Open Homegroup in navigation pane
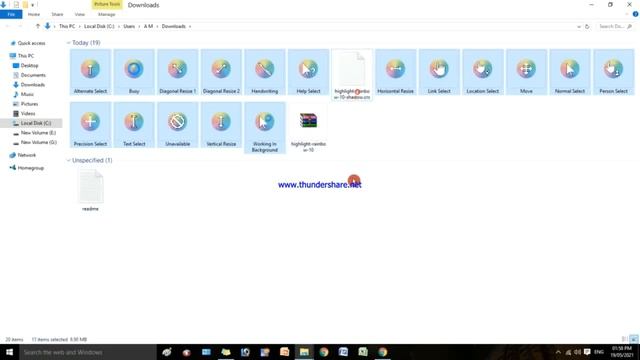The height and width of the screenshot is (360, 640). [x=30, y=168]
